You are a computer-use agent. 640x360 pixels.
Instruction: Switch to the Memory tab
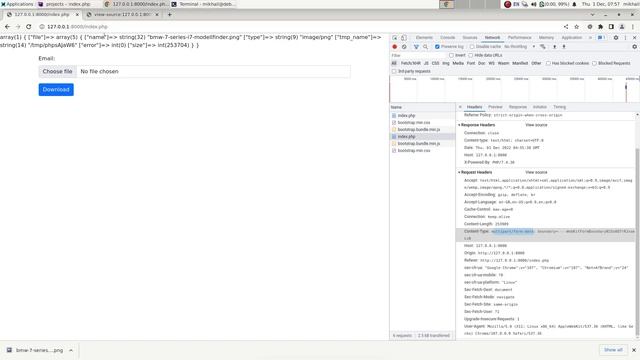(x=546, y=38)
